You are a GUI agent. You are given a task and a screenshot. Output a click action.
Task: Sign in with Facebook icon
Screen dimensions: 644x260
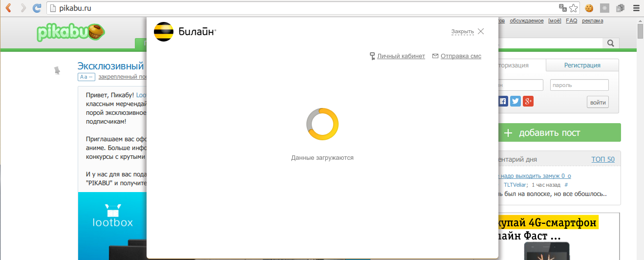click(x=503, y=101)
